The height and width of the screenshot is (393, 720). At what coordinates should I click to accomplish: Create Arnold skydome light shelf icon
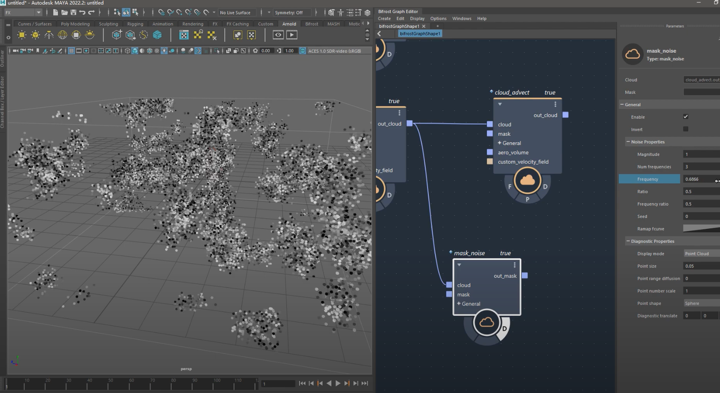[62, 35]
